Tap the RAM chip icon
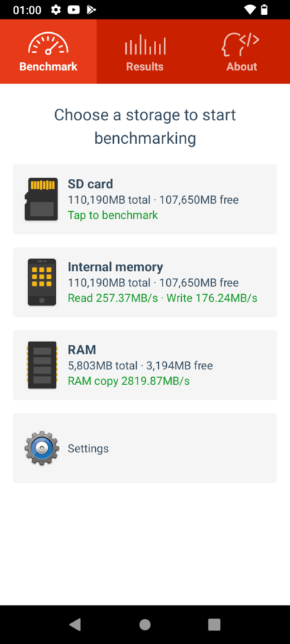This screenshot has height=644, width=290. 42,365
